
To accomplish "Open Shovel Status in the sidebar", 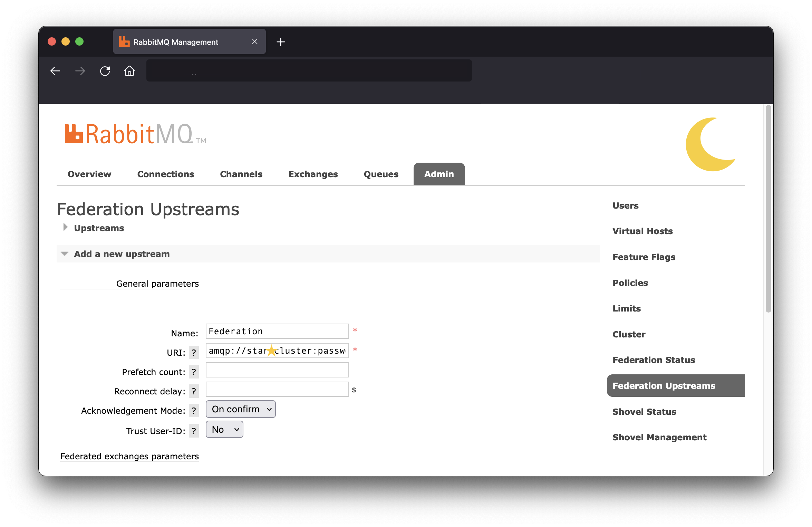I will (644, 412).
